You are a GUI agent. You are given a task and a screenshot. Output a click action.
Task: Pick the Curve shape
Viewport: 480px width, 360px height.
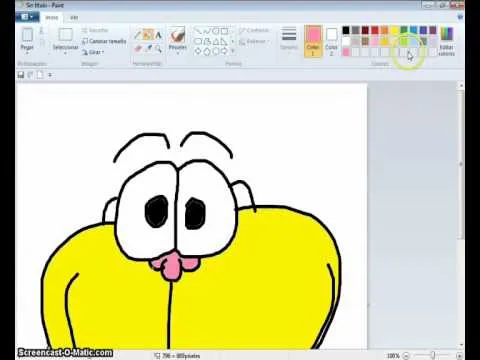(x=207, y=31)
